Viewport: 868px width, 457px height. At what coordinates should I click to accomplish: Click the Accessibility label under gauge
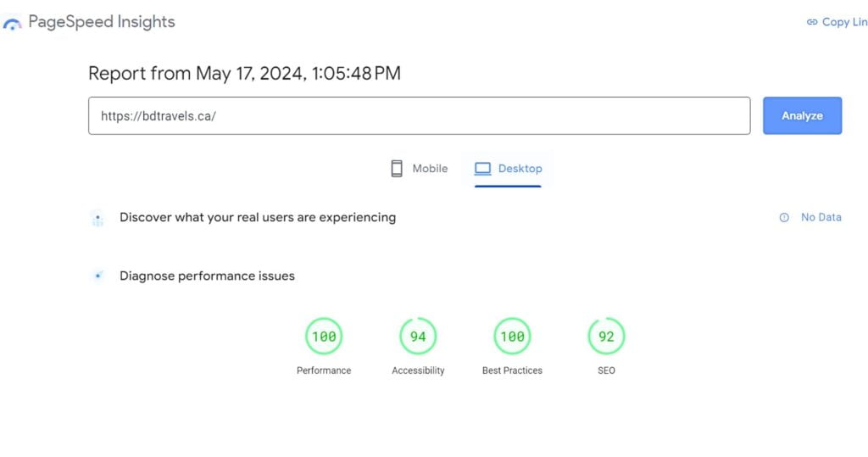418,371
